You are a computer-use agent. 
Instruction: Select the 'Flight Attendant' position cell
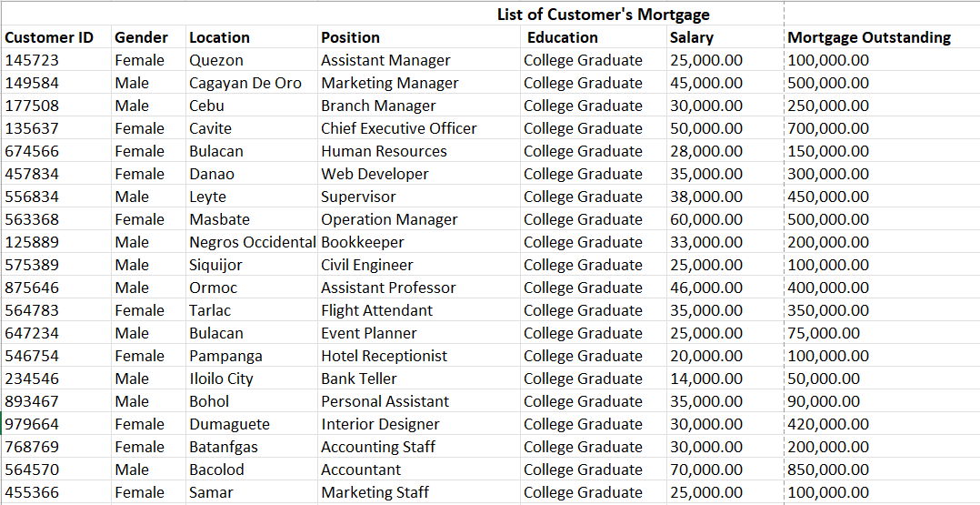(376, 310)
